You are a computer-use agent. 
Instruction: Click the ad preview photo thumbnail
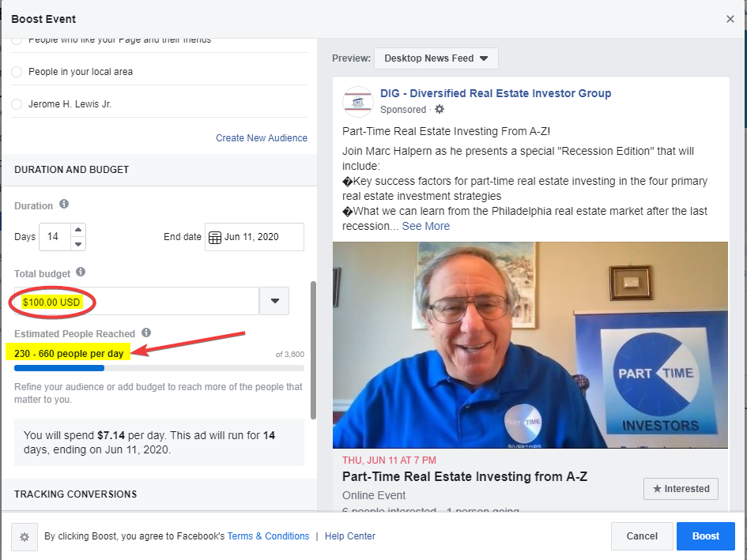tap(530, 345)
